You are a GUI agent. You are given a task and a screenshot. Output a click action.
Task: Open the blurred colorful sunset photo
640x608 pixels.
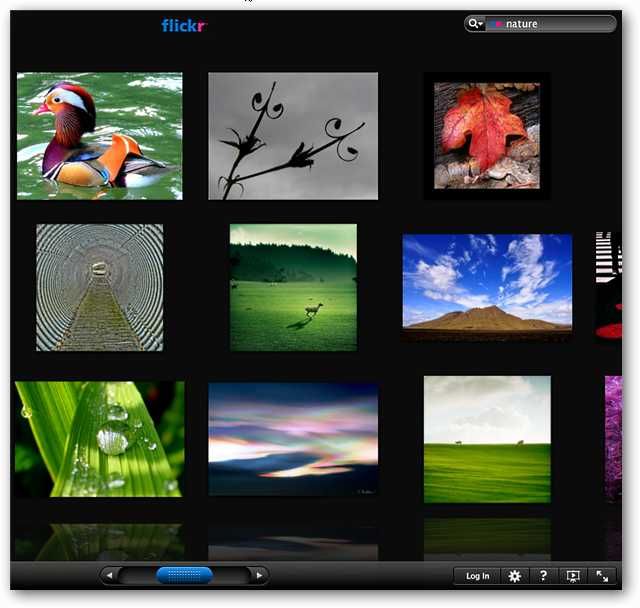click(293, 439)
